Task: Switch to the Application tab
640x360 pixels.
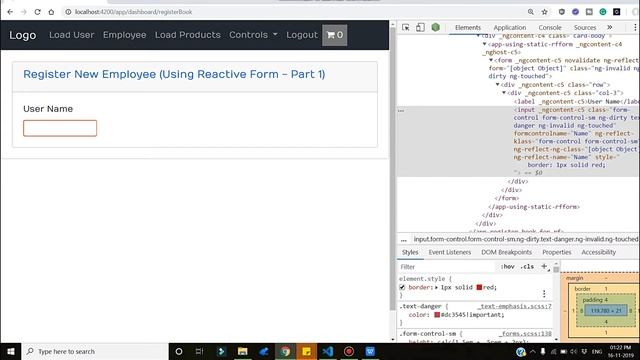Action: (x=510, y=27)
